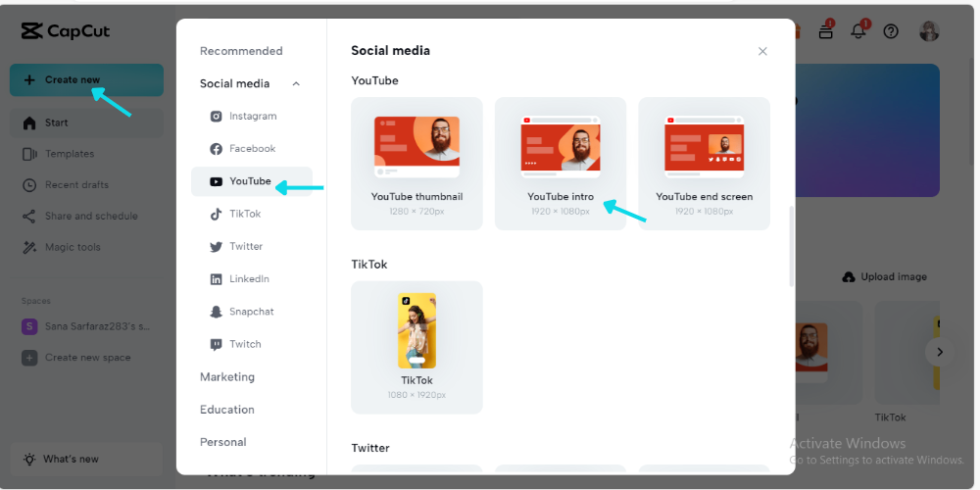Viewport: 980px width, 490px height.
Task: Open the notifications bell
Action: (858, 30)
